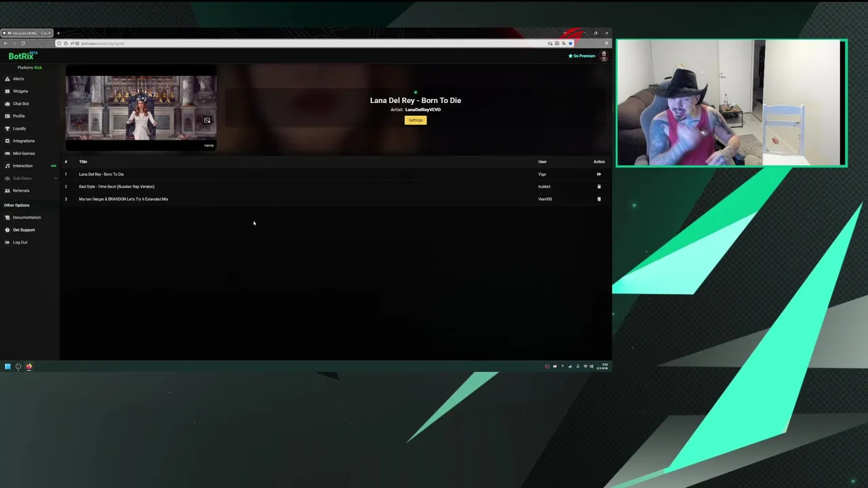The height and width of the screenshot is (488, 868).
Task: Click the Alerts warning triangle icon
Action: (x=7, y=79)
